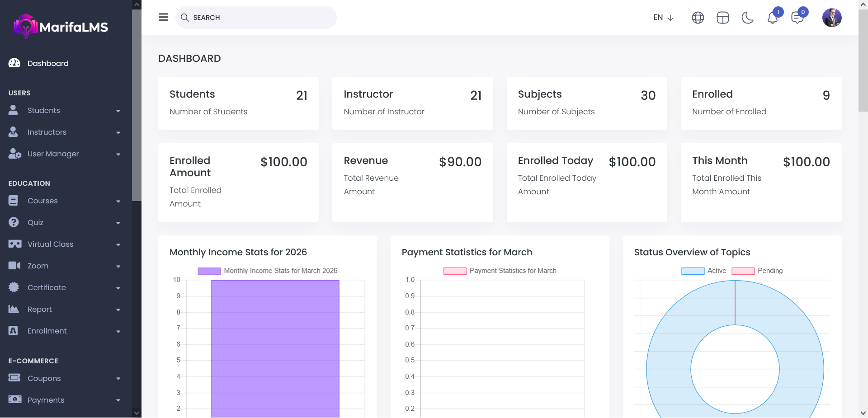
Task: Click the Certificate badge icon
Action: pyautogui.click(x=14, y=287)
